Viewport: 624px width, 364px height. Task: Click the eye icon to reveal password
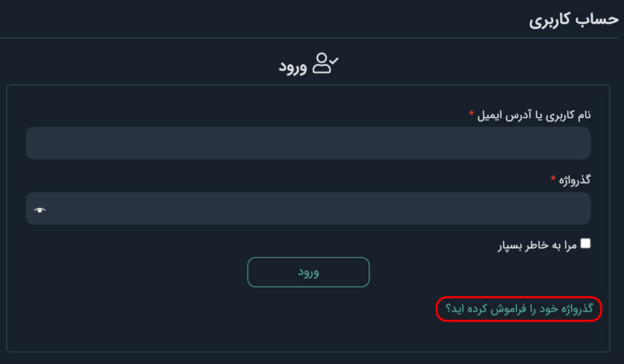tap(40, 209)
